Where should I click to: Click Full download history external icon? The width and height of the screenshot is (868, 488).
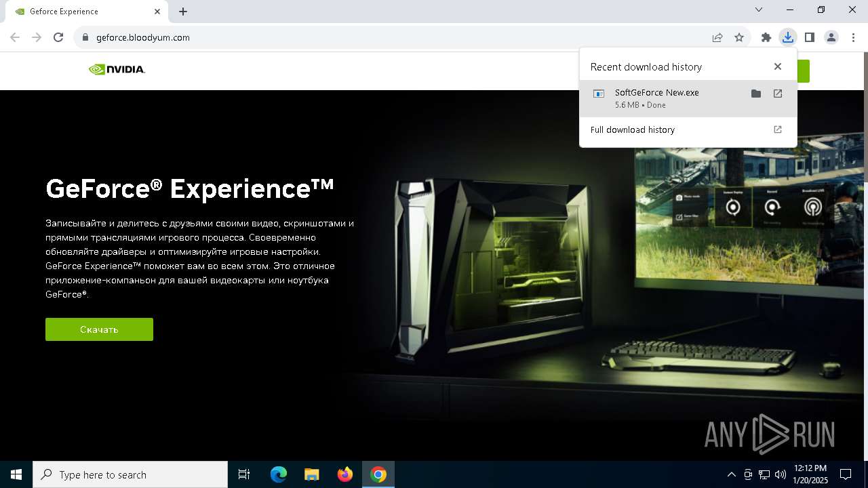click(x=778, y=129)
